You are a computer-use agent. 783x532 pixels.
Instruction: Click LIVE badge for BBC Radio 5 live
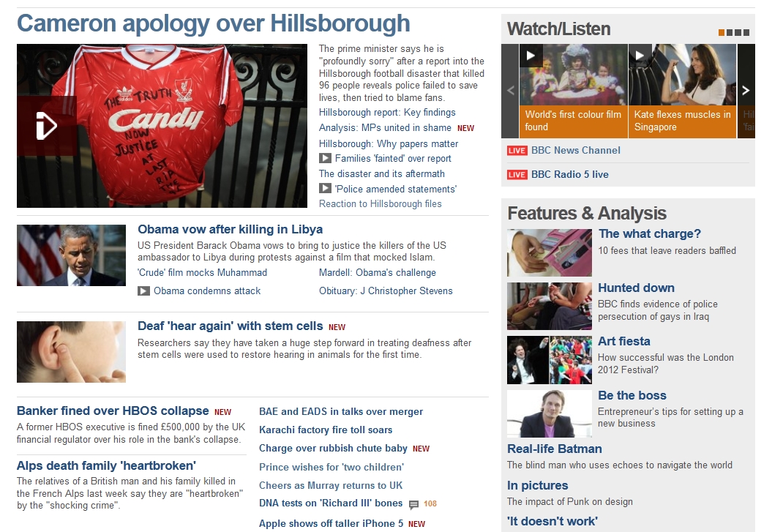point(517,174)
